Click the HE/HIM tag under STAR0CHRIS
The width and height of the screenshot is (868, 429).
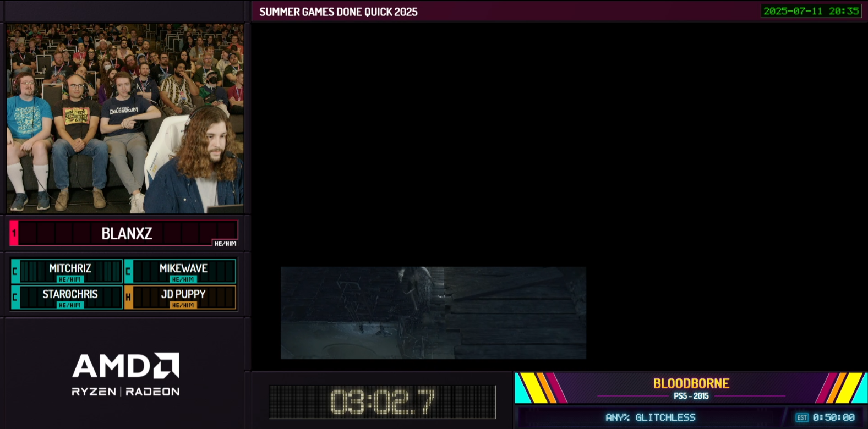click(70, 305)
